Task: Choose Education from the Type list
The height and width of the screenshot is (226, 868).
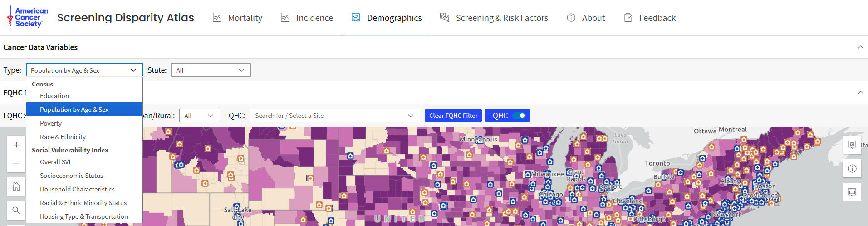Action: [84, 96]
